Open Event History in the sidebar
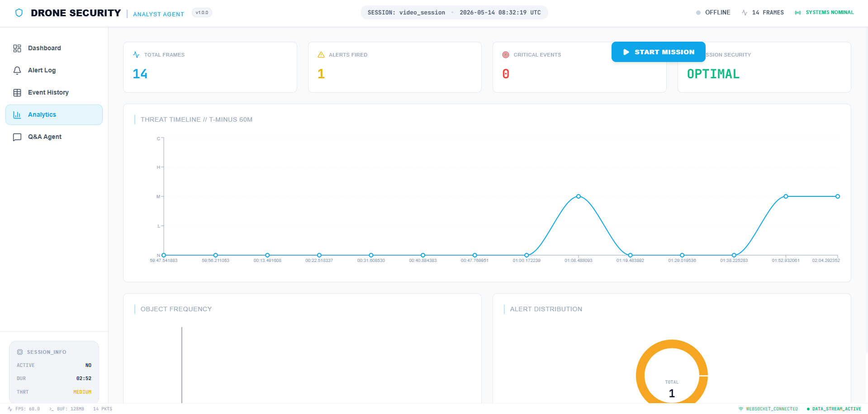 54,92
